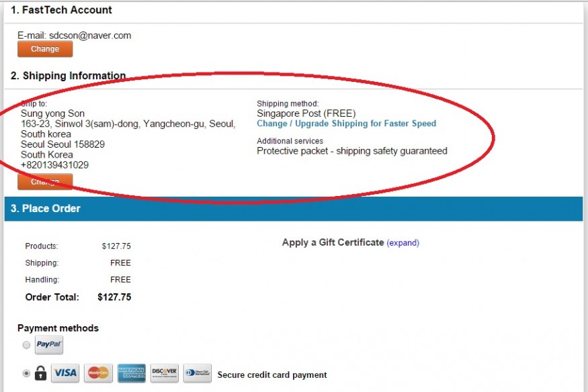Click the 'Seoul Seoul 158829' address line
Screen dimensions: 588x392
(62, 144)
